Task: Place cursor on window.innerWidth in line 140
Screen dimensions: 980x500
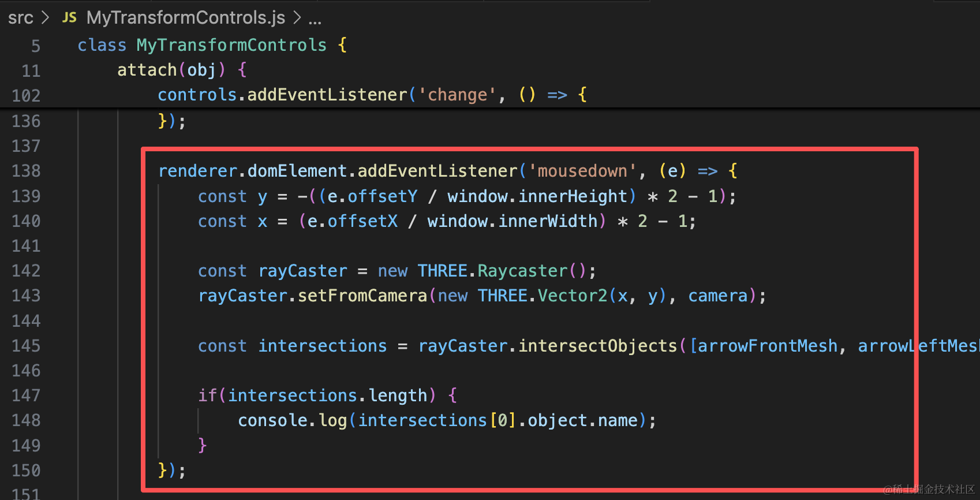Action: [x=513, y=221]
